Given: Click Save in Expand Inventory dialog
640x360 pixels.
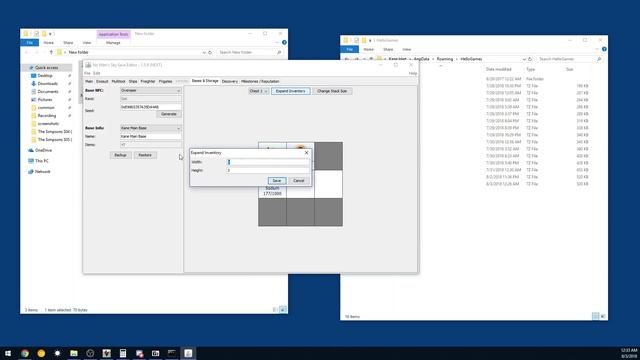Looking at the screenshot, I should (277, 180).
